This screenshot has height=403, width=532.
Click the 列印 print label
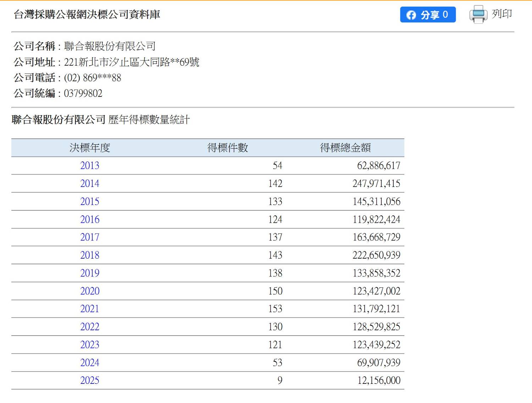tap(502, 14)
